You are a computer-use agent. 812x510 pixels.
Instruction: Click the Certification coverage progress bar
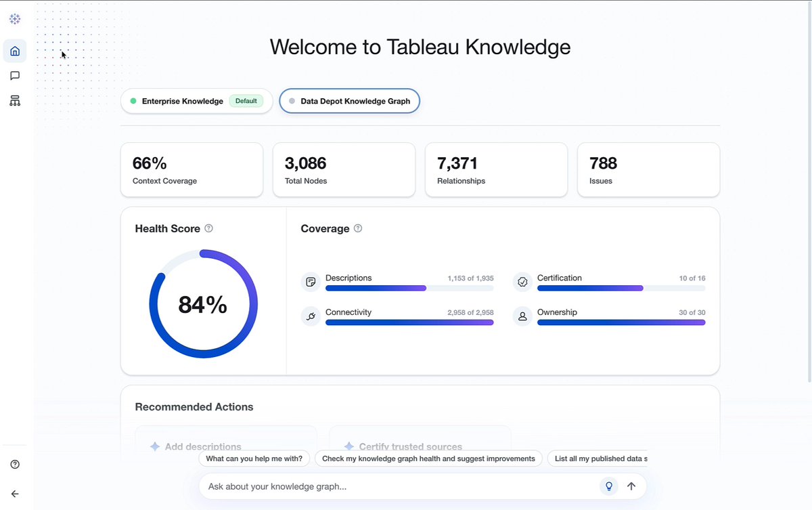621,288
